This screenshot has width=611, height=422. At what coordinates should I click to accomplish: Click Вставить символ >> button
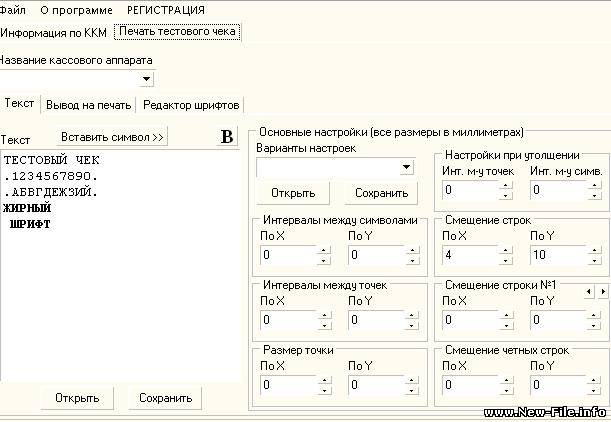pyautogui.click(x=112, y=137)
